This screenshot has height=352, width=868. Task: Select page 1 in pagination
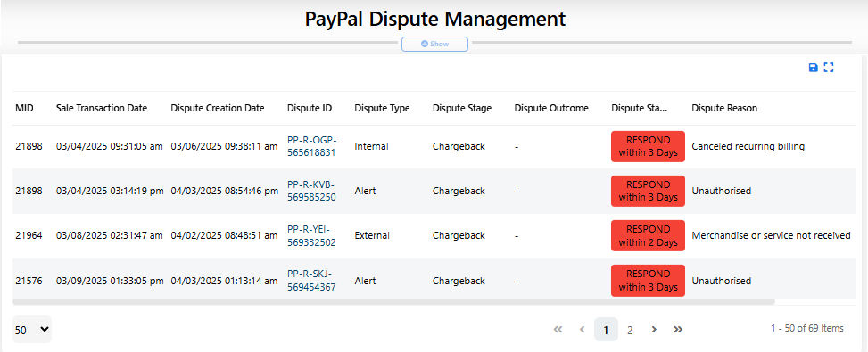606,330
